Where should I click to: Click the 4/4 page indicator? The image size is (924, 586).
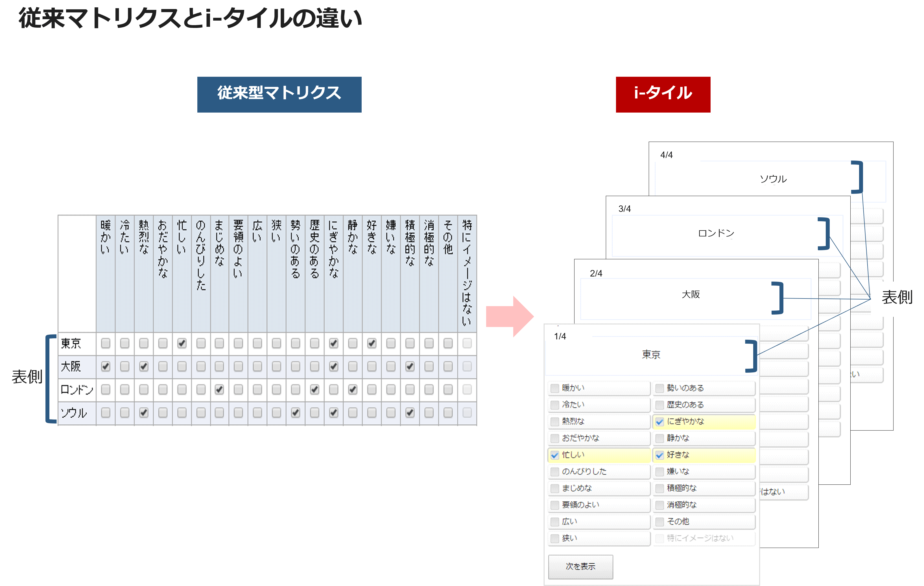pos(667,155)
